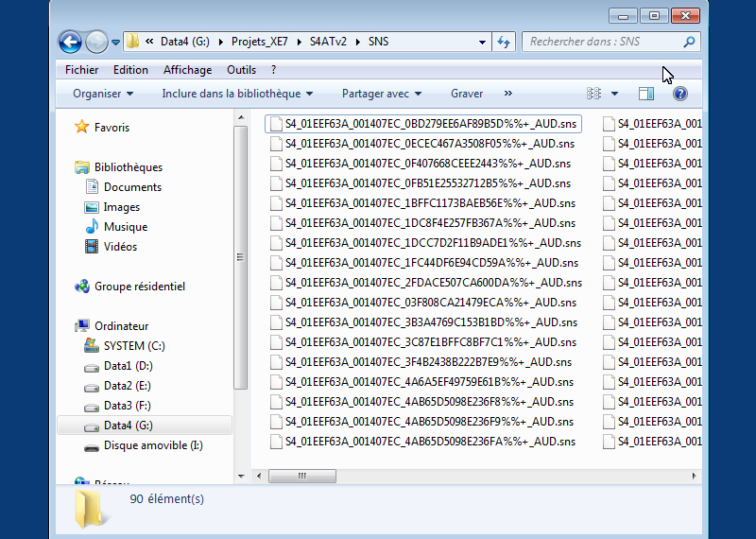The height and width of the screenshot is (539, 756).
Task: Open 'Inclure dans la bibliothèque' dropdown
Action: pyautogui.click(x=237, y=94)
